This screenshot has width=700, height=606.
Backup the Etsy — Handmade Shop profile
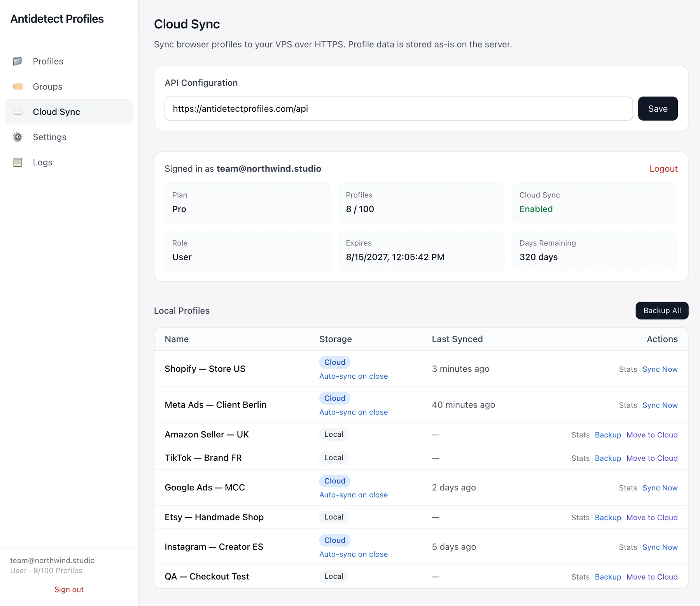point(608,518)
